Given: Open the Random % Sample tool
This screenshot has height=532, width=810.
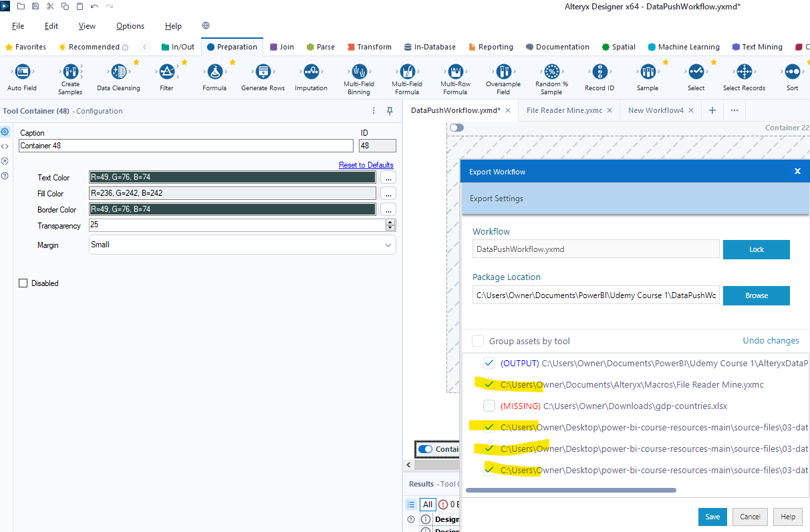Looking at the screenshot, I should coord(551,74).
